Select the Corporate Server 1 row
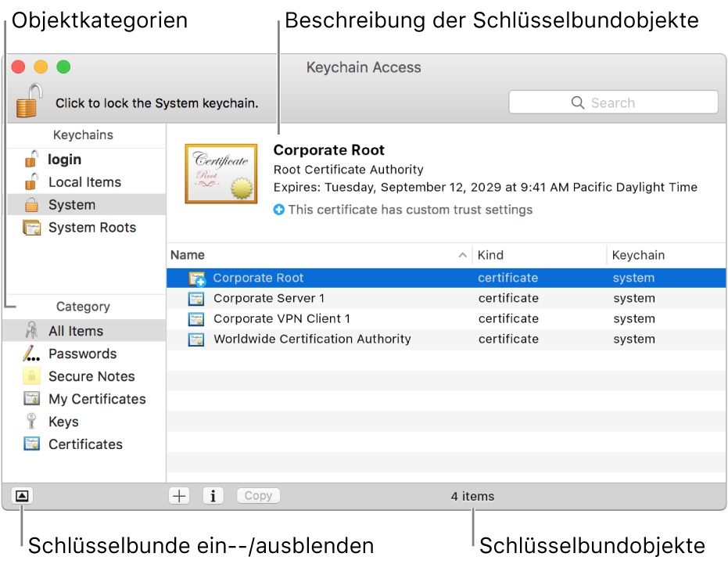Image resolution: width=728 pixels, height=564 pixels. (x=446, y=298)
